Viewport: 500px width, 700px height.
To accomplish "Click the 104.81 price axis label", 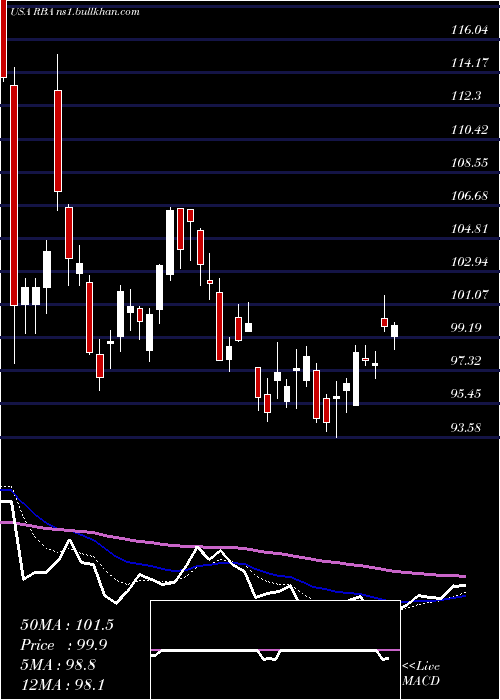I will coord(470,229).
